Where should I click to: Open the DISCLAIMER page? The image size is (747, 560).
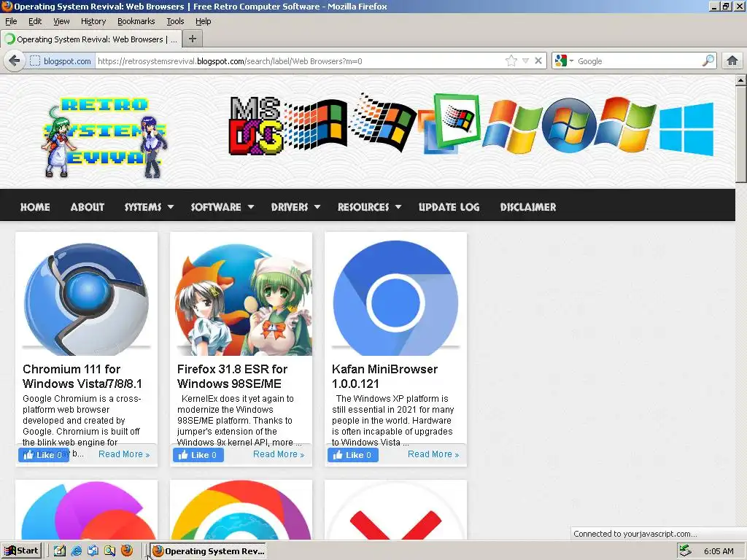coord(528,207)
